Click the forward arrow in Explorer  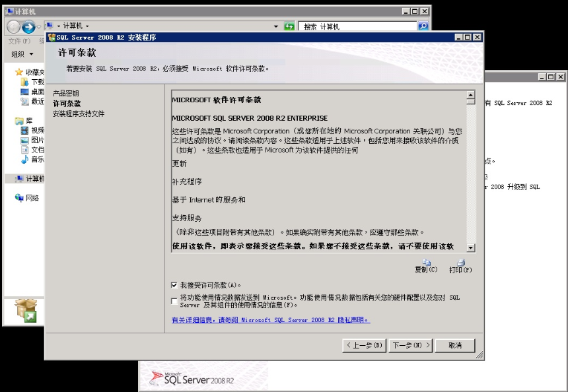click(28, 27)
